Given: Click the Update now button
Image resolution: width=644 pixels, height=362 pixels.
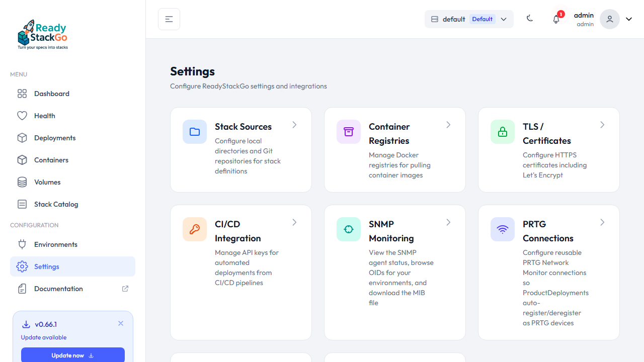Looking at the screenshot, I should pyautogui.click(x=73, y=355).
